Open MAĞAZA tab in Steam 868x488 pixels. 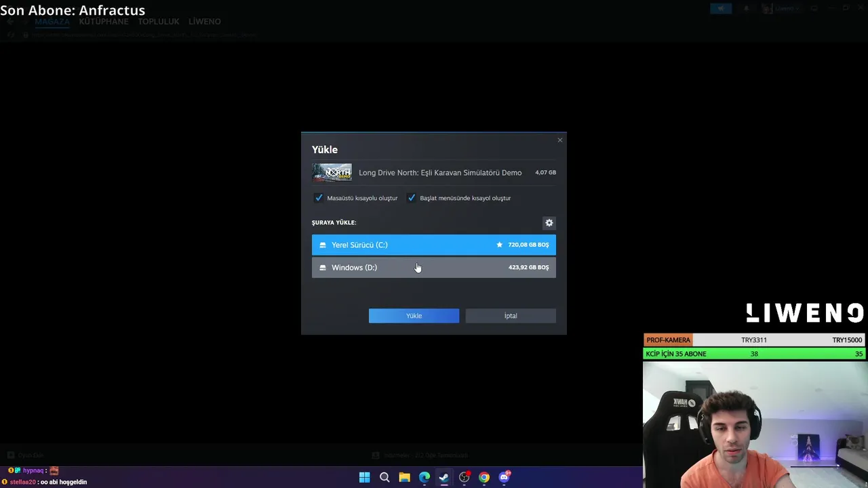tap(52, 22)
